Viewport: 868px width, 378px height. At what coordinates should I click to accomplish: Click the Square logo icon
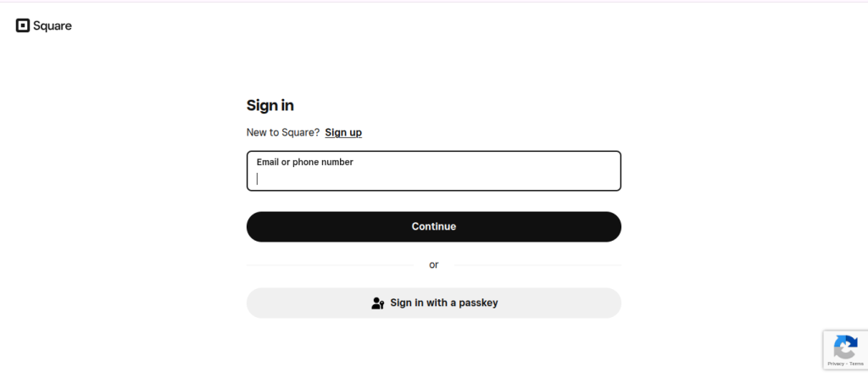(x=23, y=25)
